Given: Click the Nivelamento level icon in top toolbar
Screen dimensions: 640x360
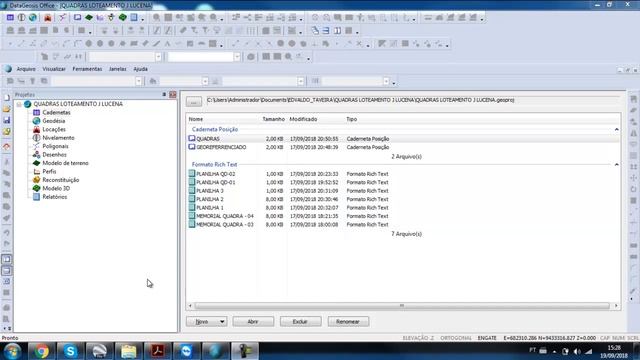Looking at the screenshot, I should pyautogui.click(x=21, y=18).
